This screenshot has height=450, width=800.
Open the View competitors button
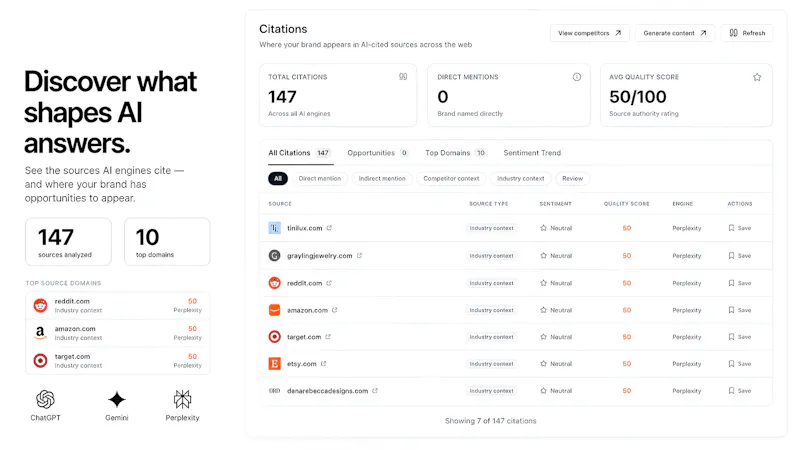pyautogui.click(x=589, y=33)
